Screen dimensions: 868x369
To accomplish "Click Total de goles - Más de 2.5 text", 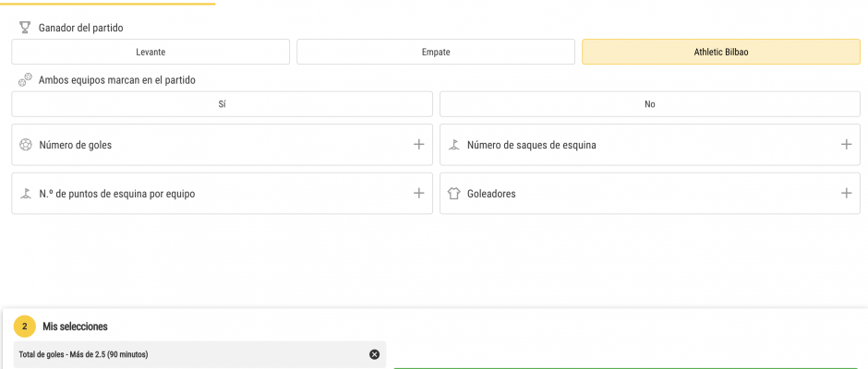I will pos(84,354).
